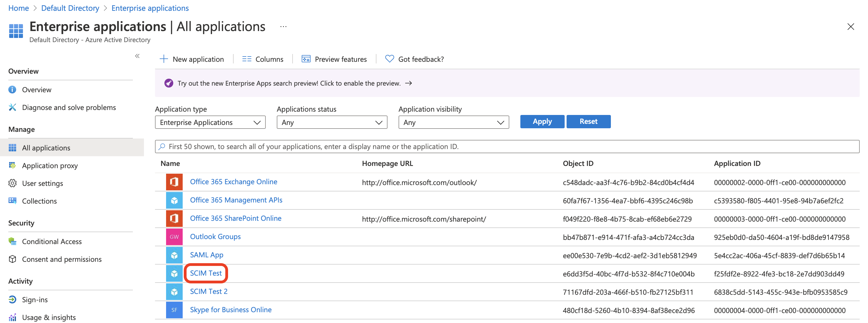Open User settings menu item
The height and width of the screenshot is (323, 868).
42,183
